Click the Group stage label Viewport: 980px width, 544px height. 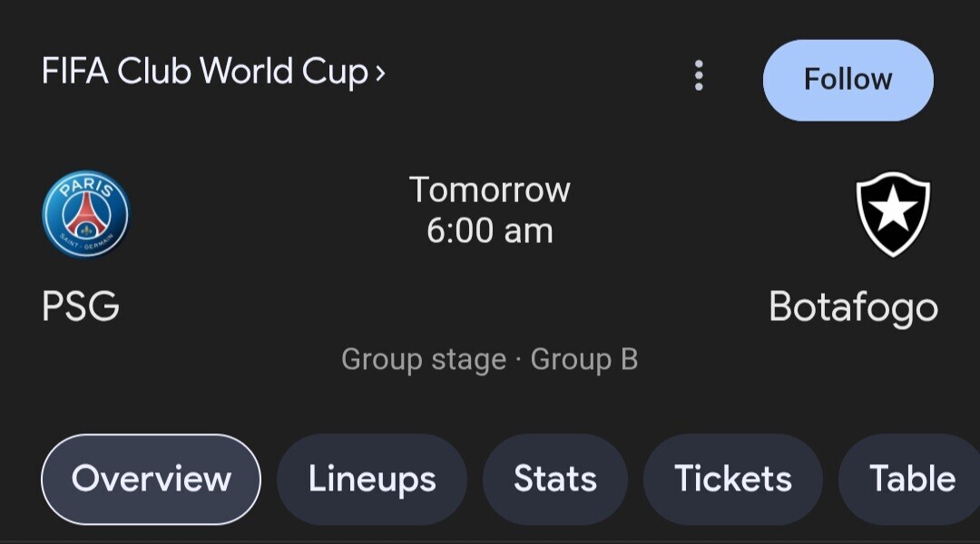coord(424,360)
